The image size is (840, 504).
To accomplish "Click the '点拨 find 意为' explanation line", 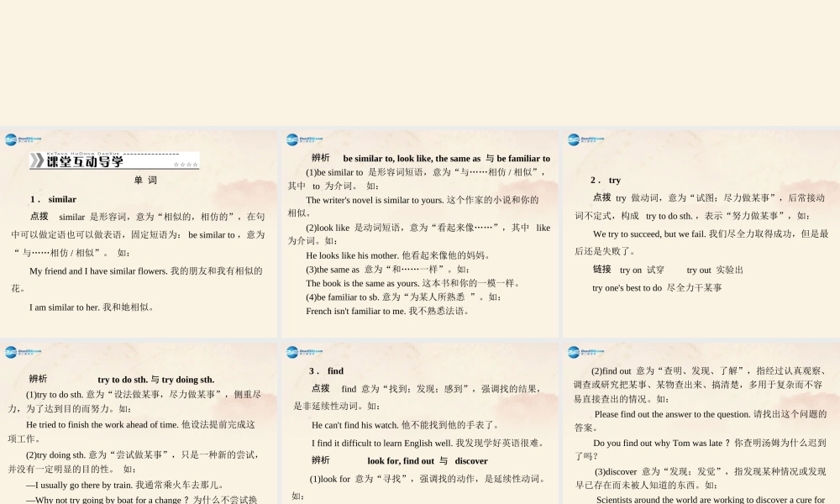I will [427, 389].
